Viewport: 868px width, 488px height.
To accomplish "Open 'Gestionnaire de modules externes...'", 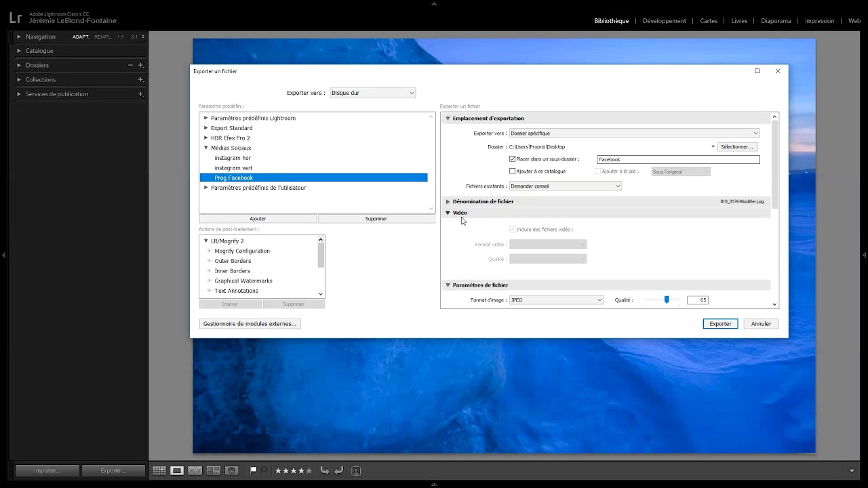I will tap(250, 324).
